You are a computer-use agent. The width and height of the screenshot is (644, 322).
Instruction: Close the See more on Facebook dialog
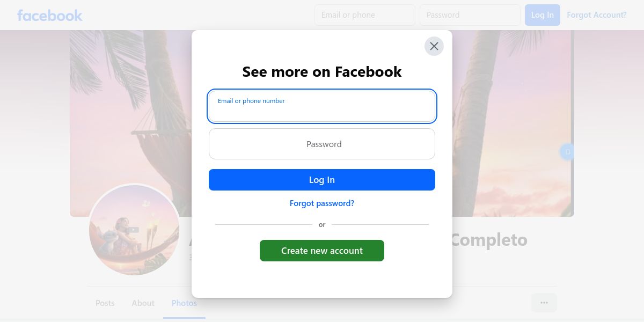click(x=434, y=46)
